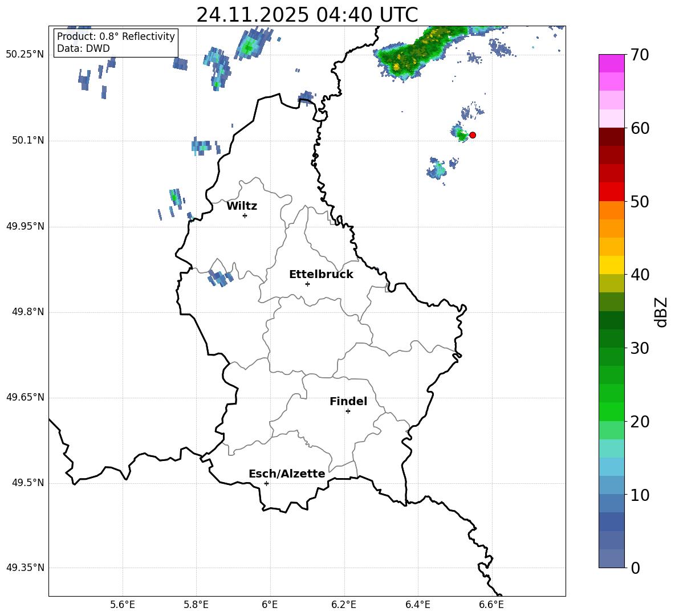Click the 50.1°N latitude label
Viewport: 675px width, 616px height.
(x=28, y=140)
